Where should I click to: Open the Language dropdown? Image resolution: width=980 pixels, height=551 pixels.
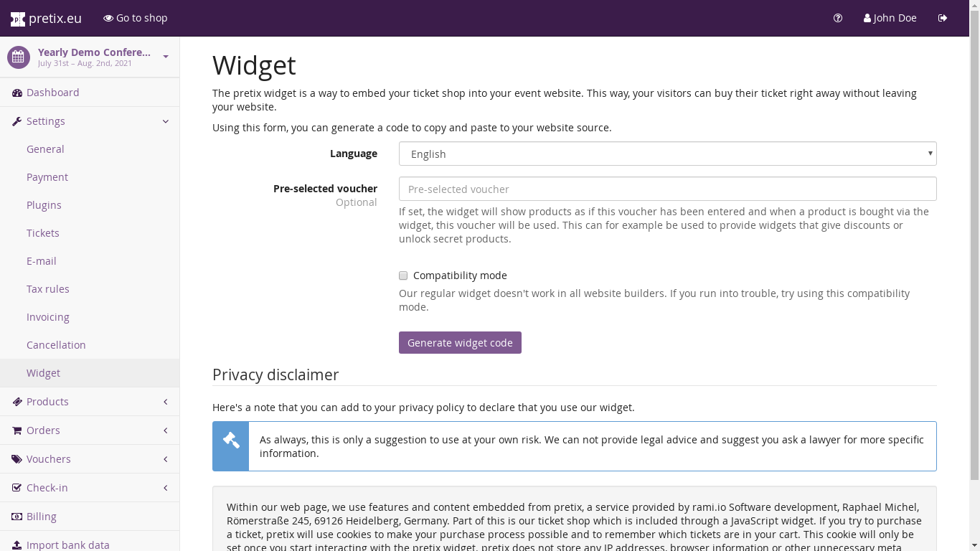point(667,154)
